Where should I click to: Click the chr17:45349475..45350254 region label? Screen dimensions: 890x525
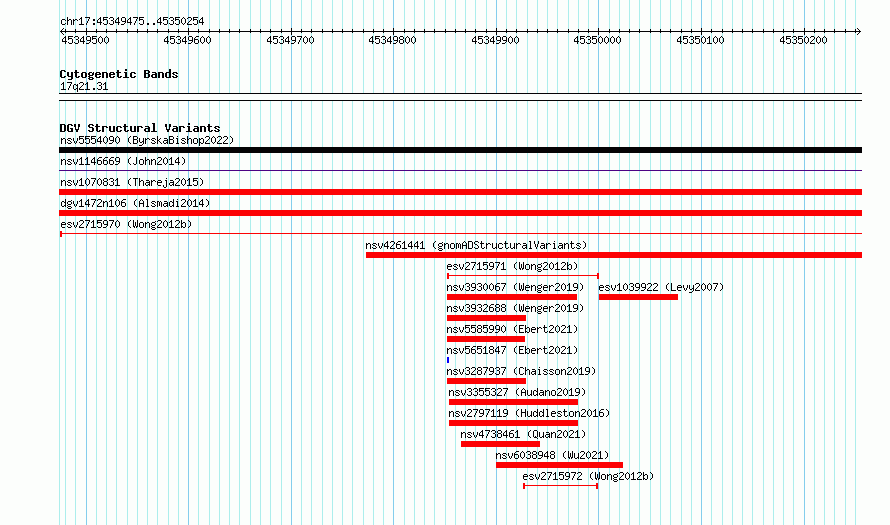[132, 21]
